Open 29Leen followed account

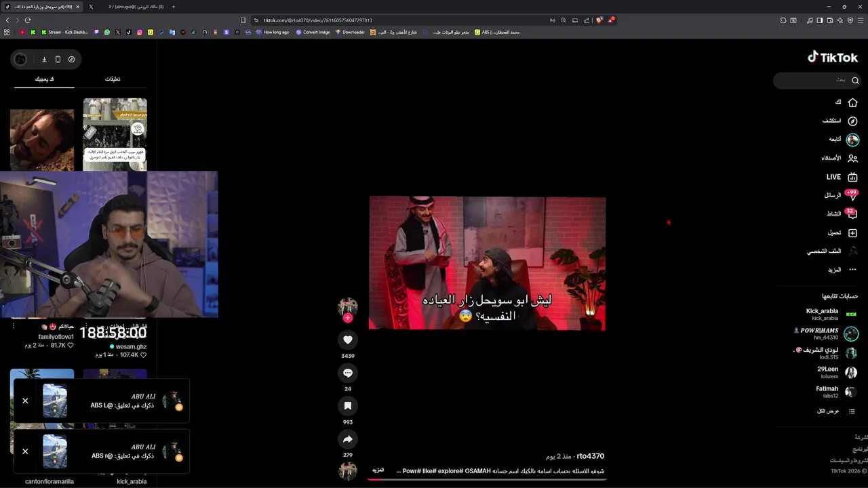(837, 372)
